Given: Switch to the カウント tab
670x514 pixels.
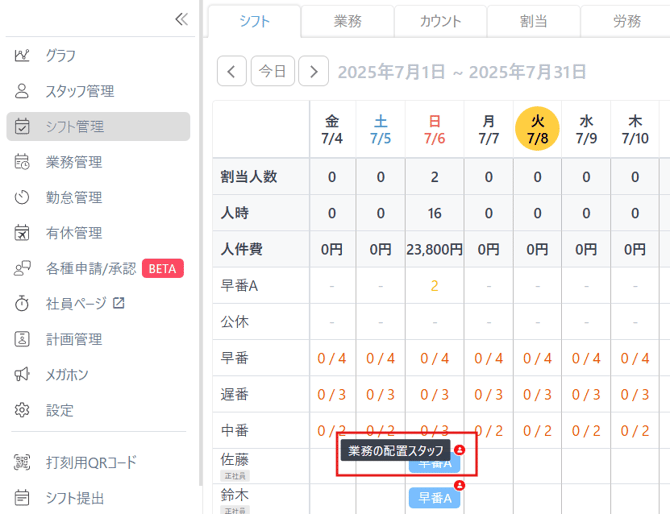Looking at the screenshot, I should point(440,21).
